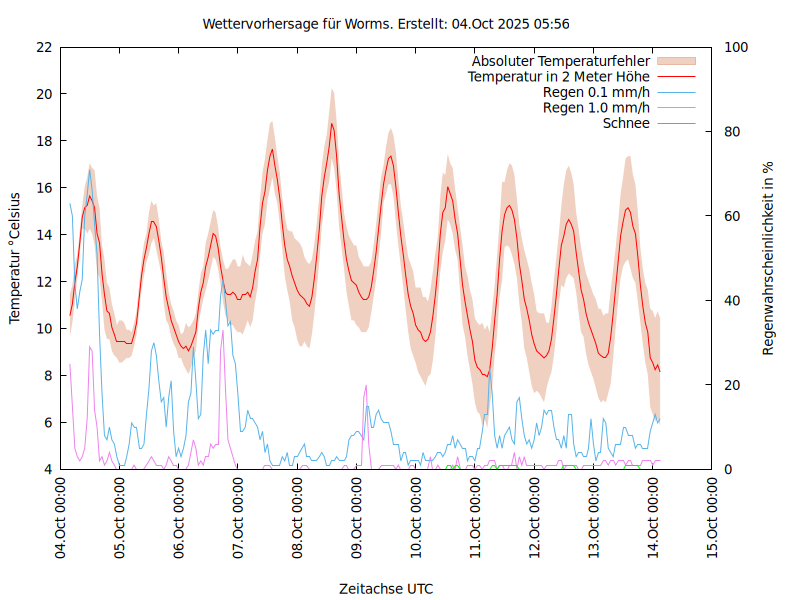Click the 'Temperatur in 2 Meter Höhe' legend text
This screenshot has width=800, height=600.
click(x=559, y=77)
